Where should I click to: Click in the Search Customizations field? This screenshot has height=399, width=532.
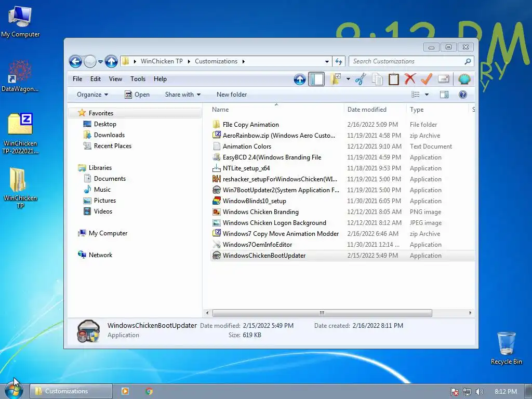[407, 61]
